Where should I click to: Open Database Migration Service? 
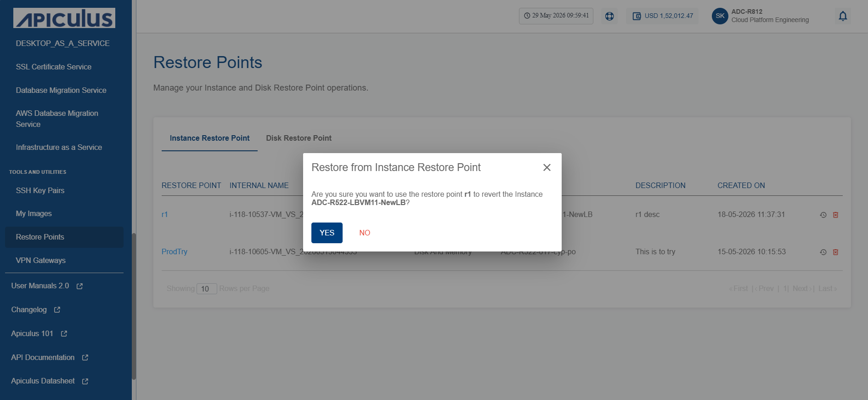coord(61,90)
